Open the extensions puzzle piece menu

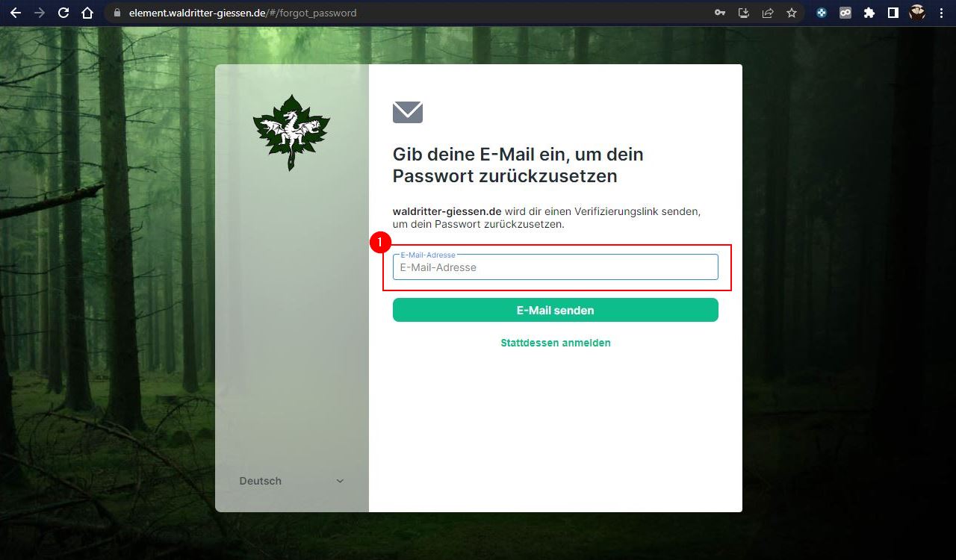(869, 13)
